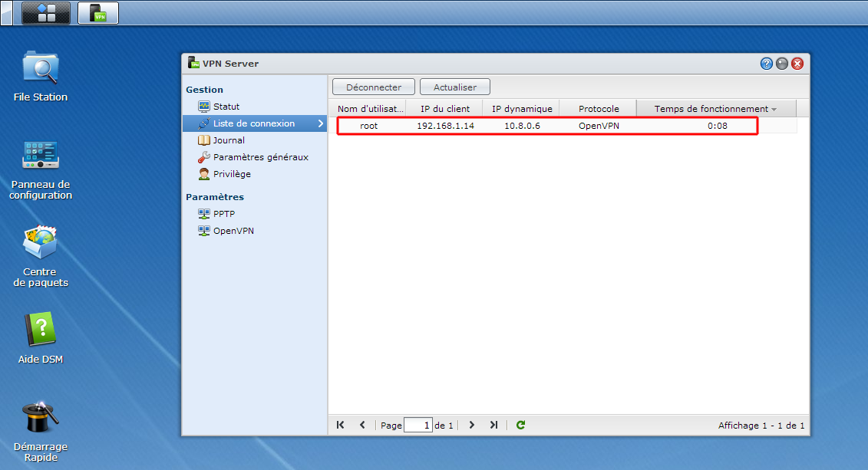868x470 pixels.
Task: Select VPN Server taskbar icon
Action: coord(98,13)
